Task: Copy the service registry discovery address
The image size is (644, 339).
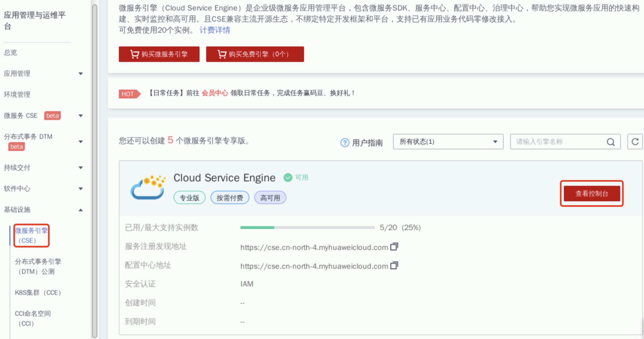Action: [x=394, y=247]
